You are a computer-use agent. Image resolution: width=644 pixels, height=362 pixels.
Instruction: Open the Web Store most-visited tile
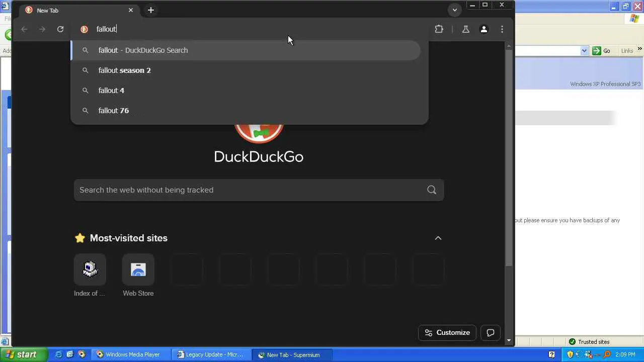tap(138, 276)
